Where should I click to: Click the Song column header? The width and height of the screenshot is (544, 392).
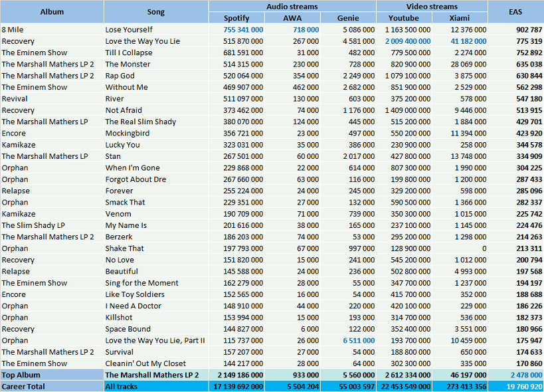[x=156, y=12]
